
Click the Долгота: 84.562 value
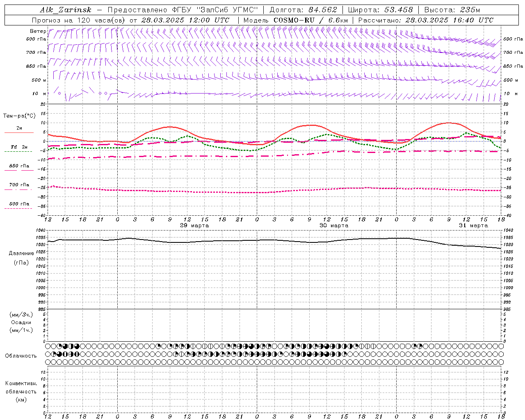pyautogui.click(x=303, y=10)
